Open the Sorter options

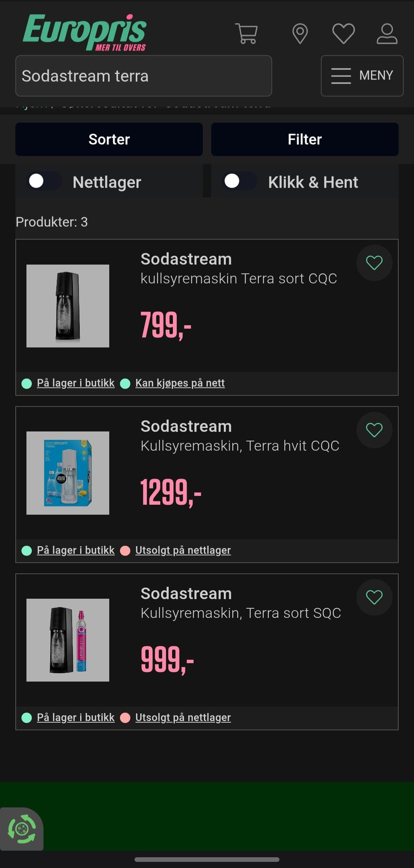pos(109,139)
